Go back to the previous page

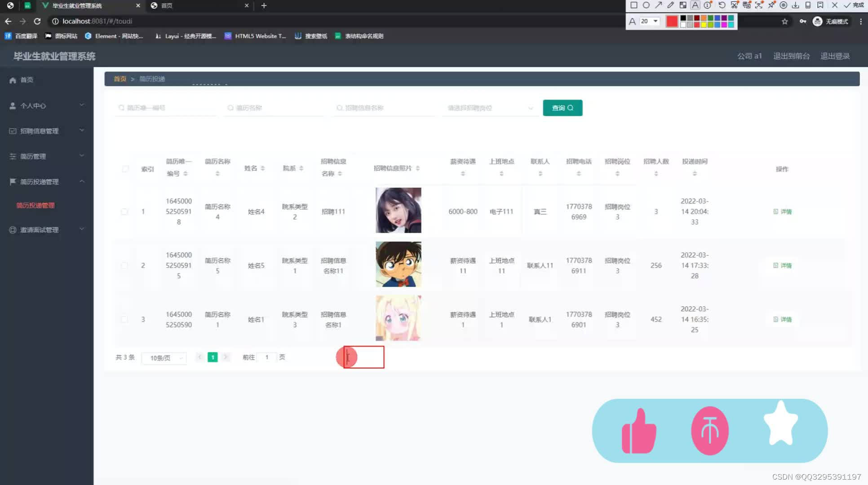[8, 21]
